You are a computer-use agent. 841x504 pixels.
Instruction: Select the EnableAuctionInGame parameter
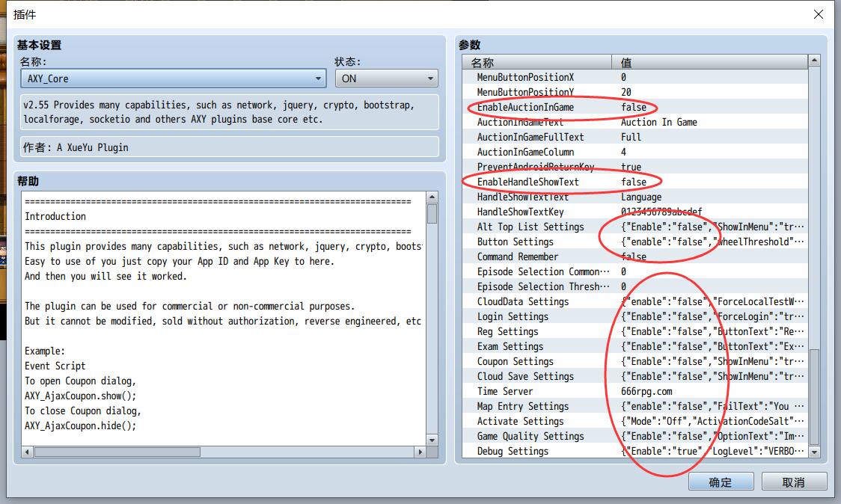[635, 107]
